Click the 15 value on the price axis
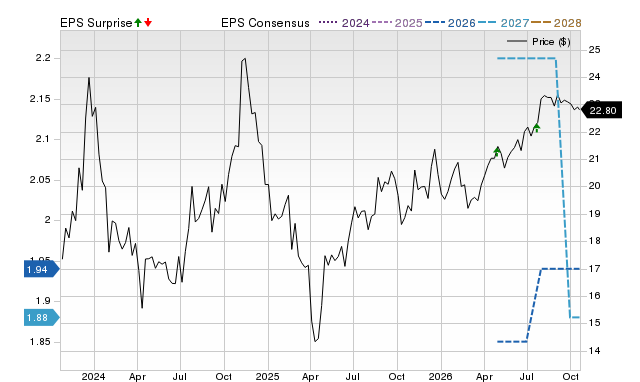The image size is (640, 382). tap(594, 323)
